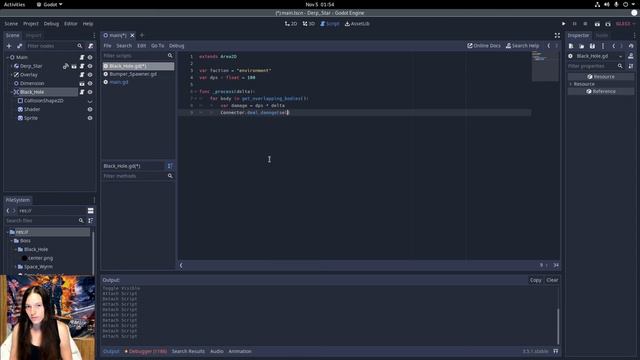This screenshot has height=360, width=640.
Task: Open Online Docs link
Action: [484, 46]
